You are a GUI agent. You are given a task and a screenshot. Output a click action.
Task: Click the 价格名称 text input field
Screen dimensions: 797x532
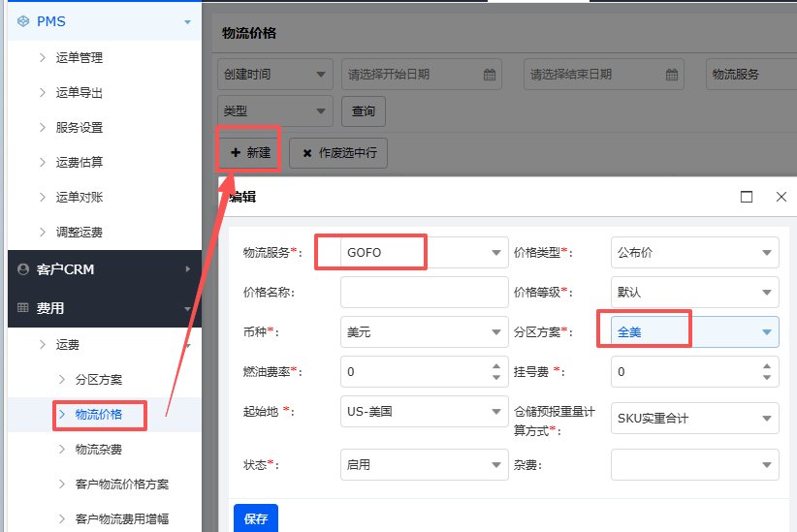(424, 293)
